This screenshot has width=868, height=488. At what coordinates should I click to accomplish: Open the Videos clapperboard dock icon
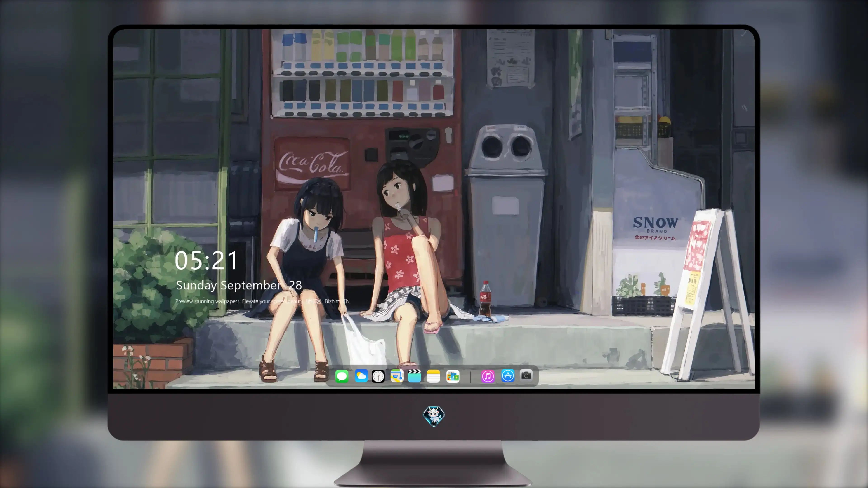click(415, 376)
